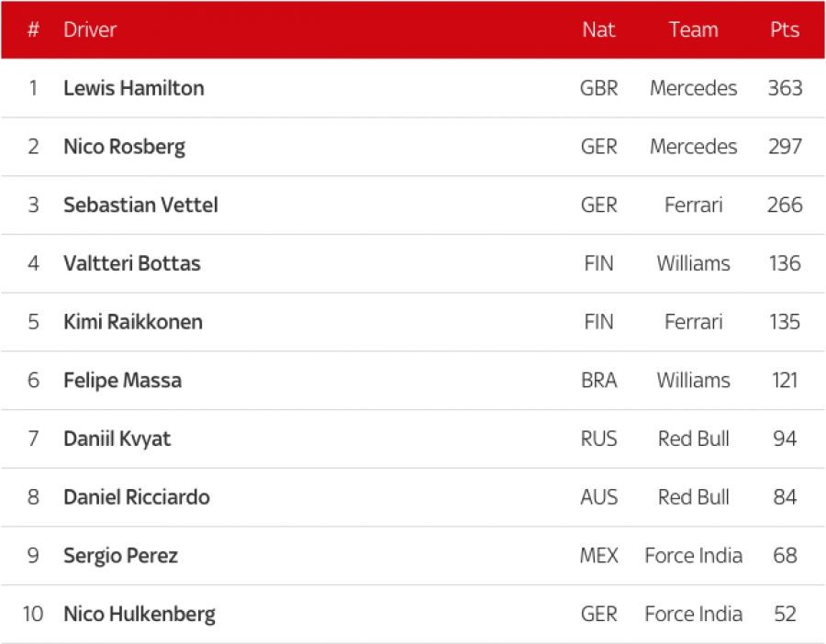Click Felipe Massa's name
Screen dimensions: 826x644
[x=122, y=380]
